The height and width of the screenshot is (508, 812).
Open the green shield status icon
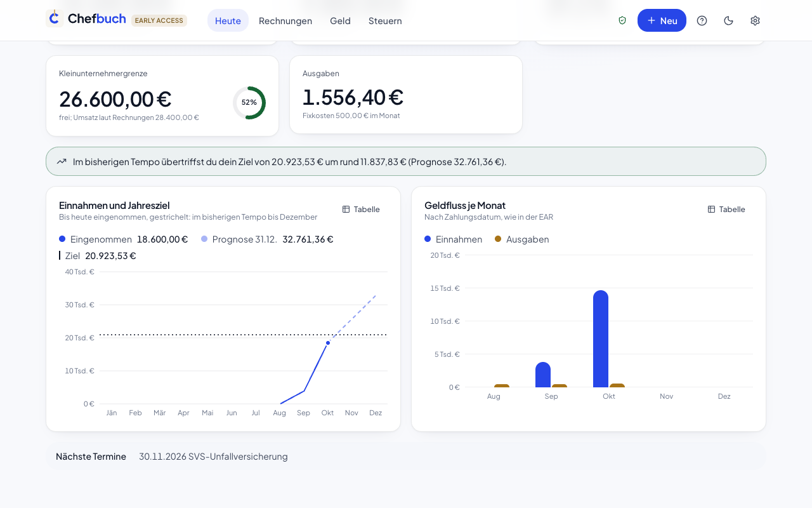click(622, 20)
